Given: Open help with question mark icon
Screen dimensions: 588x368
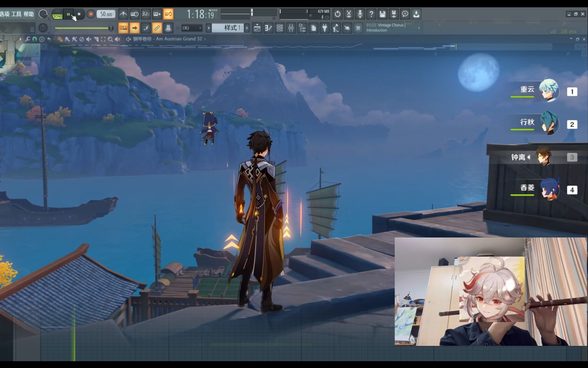Looking at the screenshot, I should pos(371,14).
